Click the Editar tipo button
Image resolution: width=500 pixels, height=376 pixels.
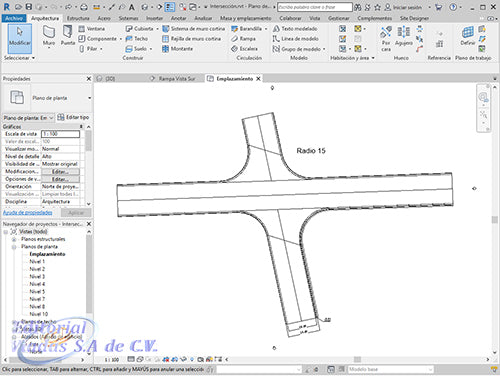coord(73,117)
